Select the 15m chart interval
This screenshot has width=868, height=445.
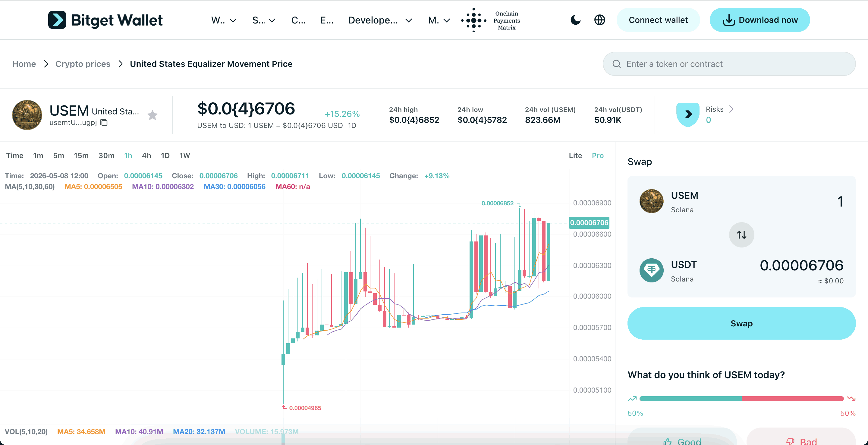point(81,156)
